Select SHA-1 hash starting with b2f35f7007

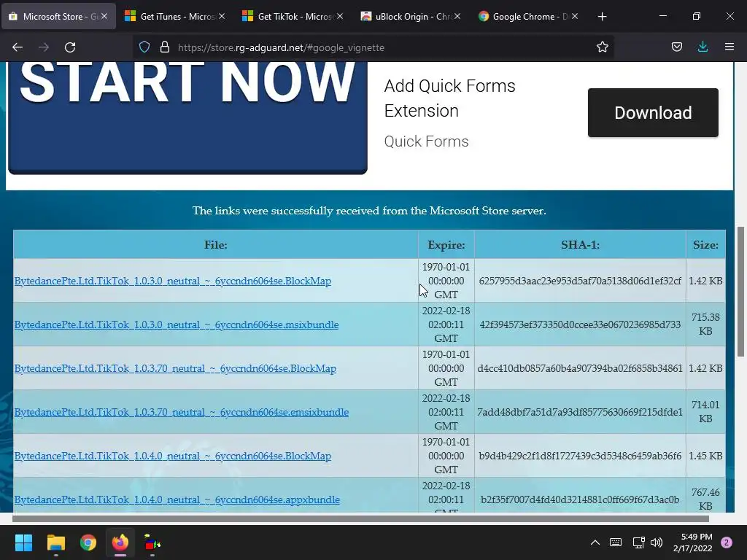580,500
